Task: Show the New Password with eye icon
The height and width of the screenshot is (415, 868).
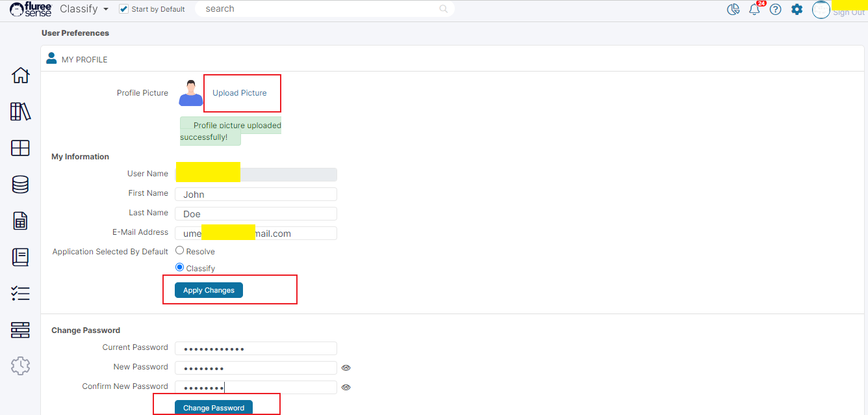Action: tap(346, 368)
